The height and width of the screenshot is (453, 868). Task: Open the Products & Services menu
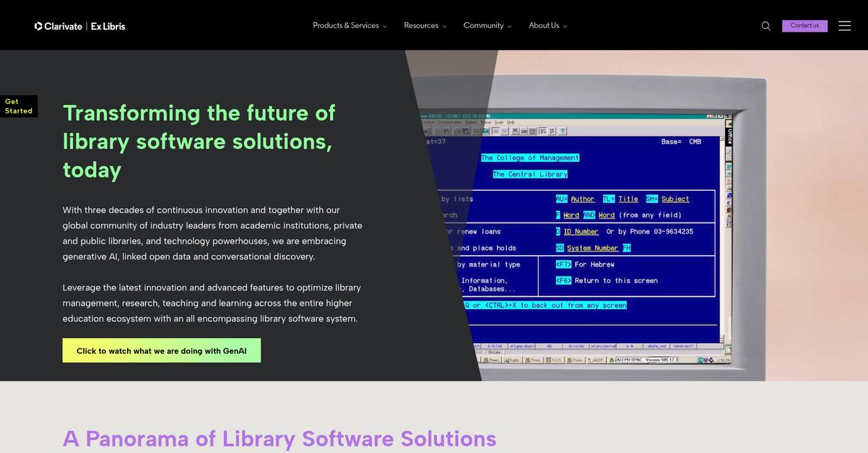click(x=346, y=25)
